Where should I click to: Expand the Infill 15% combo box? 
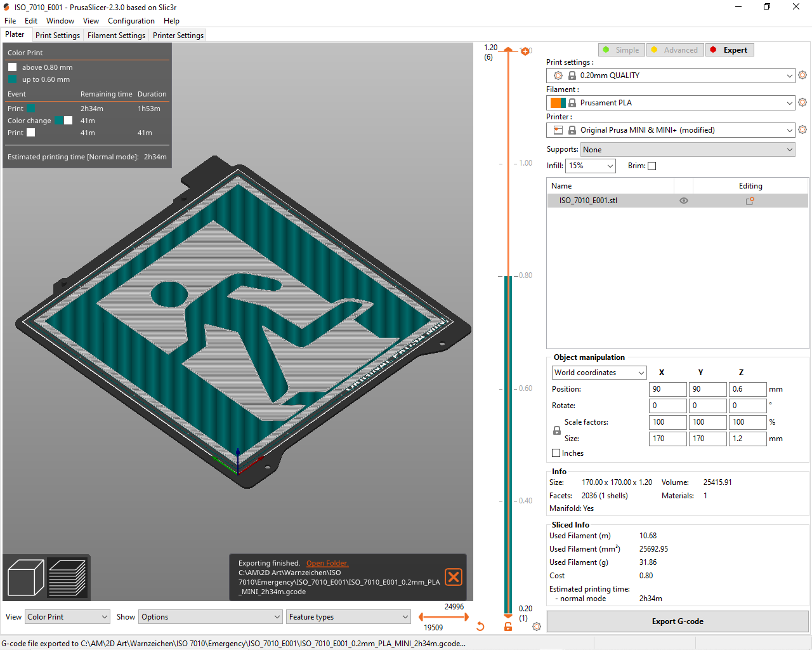(x=591, y=166)
